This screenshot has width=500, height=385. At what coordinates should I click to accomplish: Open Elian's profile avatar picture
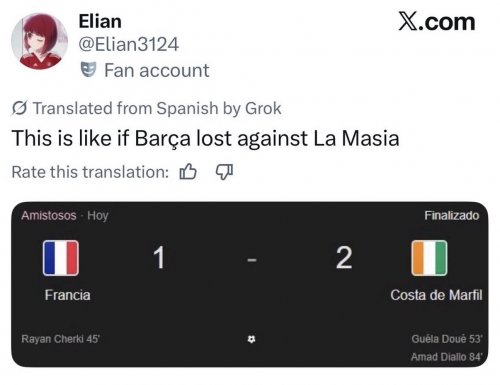point(39,41)
